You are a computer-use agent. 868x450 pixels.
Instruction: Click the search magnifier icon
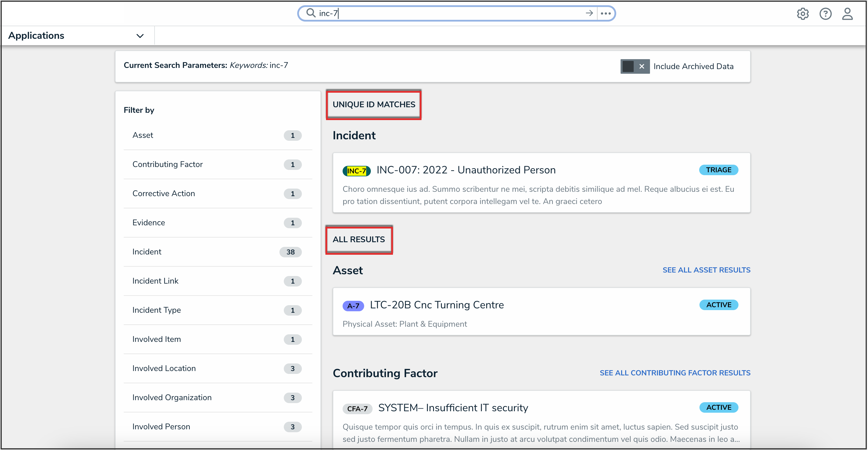(x=310, y=13)
